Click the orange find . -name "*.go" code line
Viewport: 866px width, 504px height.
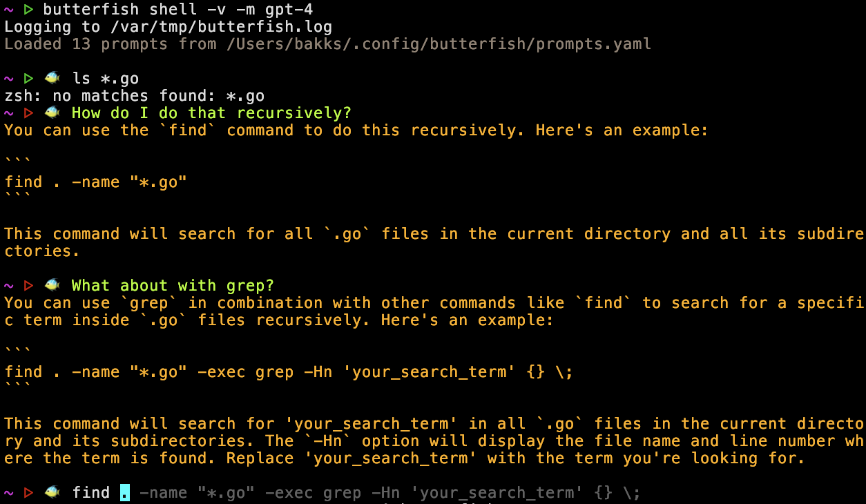coord(96,182)
